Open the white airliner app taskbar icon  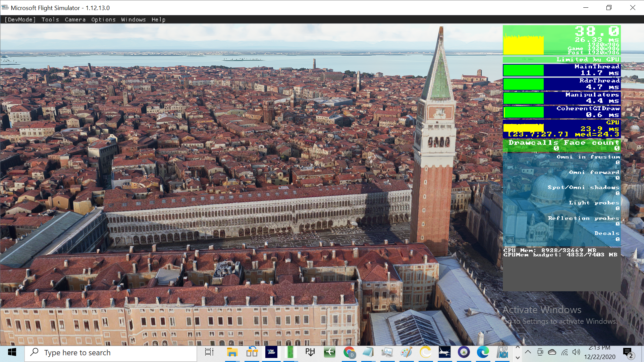[x=445, y=352]
